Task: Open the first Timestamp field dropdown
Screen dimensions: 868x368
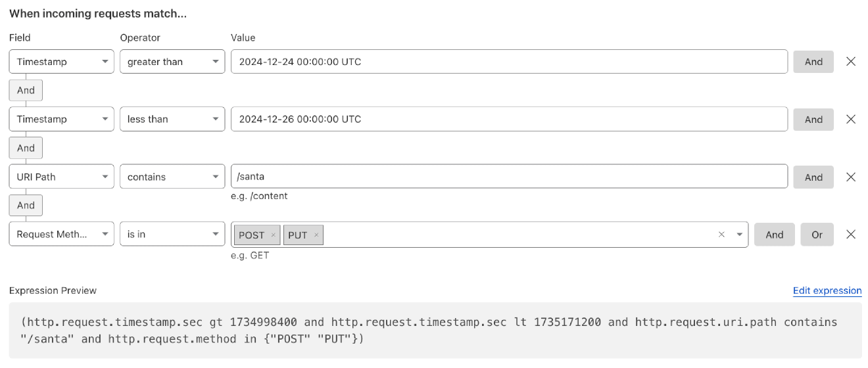Action: [x=62, y=62]
